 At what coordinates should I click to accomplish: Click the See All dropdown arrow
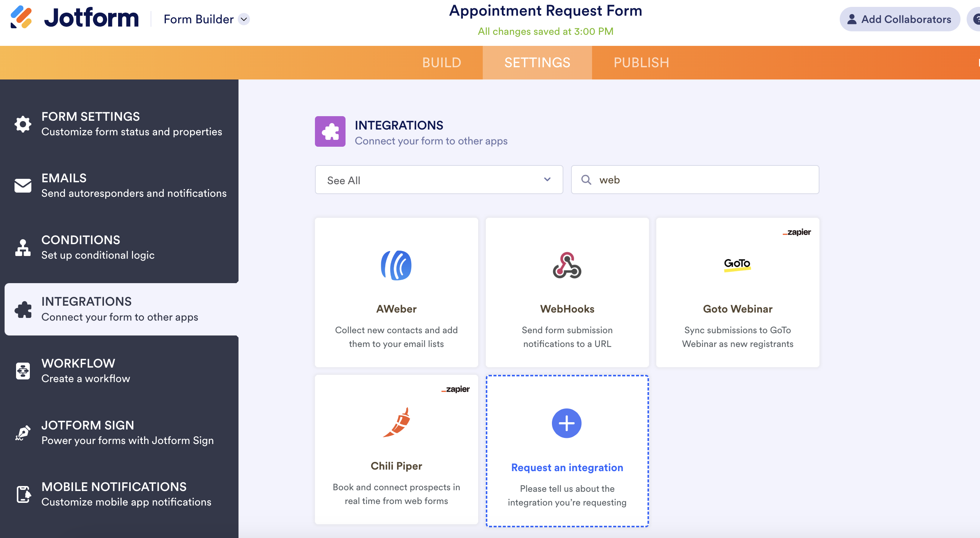(547, 179)
